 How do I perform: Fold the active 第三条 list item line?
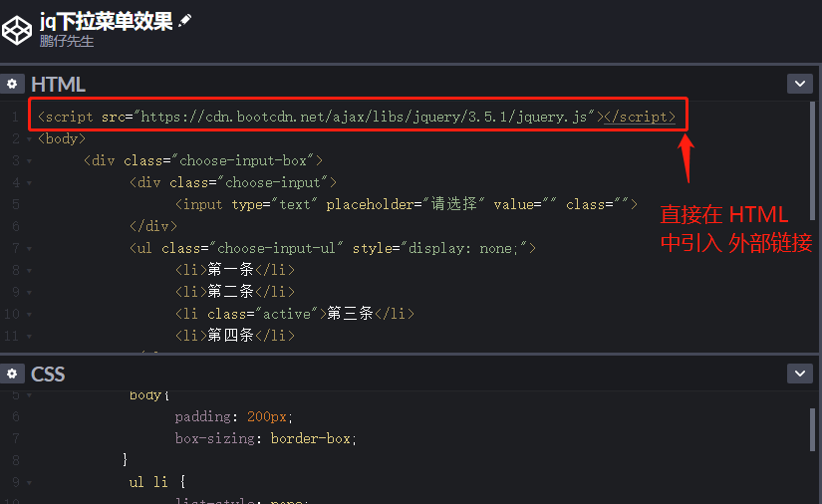click(29, 315)
